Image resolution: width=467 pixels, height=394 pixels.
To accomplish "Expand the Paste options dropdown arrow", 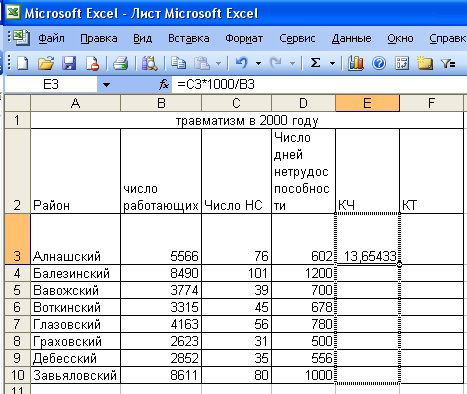I will pos(219,63).
